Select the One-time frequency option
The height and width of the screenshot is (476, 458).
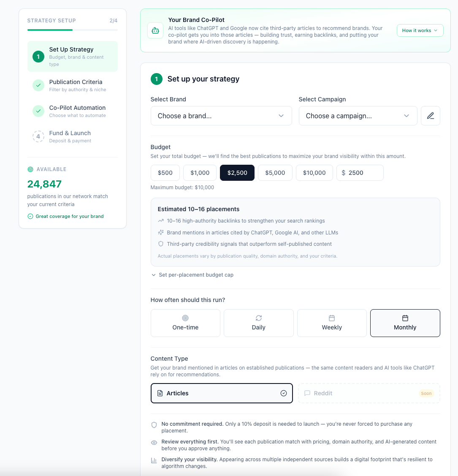point(185,323)
